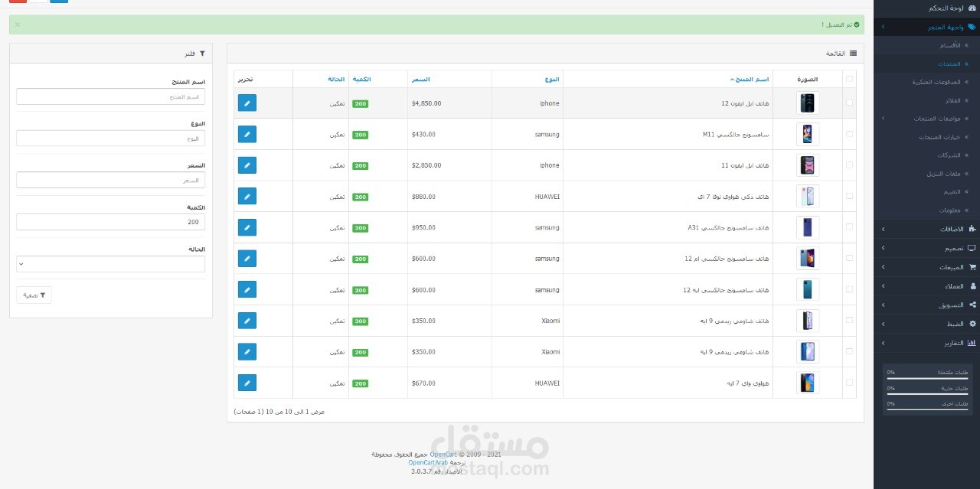Select الفلاتر in the sidebar
The image size is (980, 489).
pyautogui.click(x=952, y=100)
